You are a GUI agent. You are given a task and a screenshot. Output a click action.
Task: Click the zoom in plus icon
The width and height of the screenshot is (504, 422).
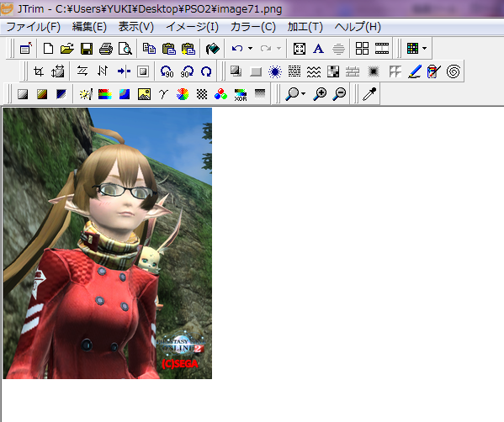click(320, 94)
